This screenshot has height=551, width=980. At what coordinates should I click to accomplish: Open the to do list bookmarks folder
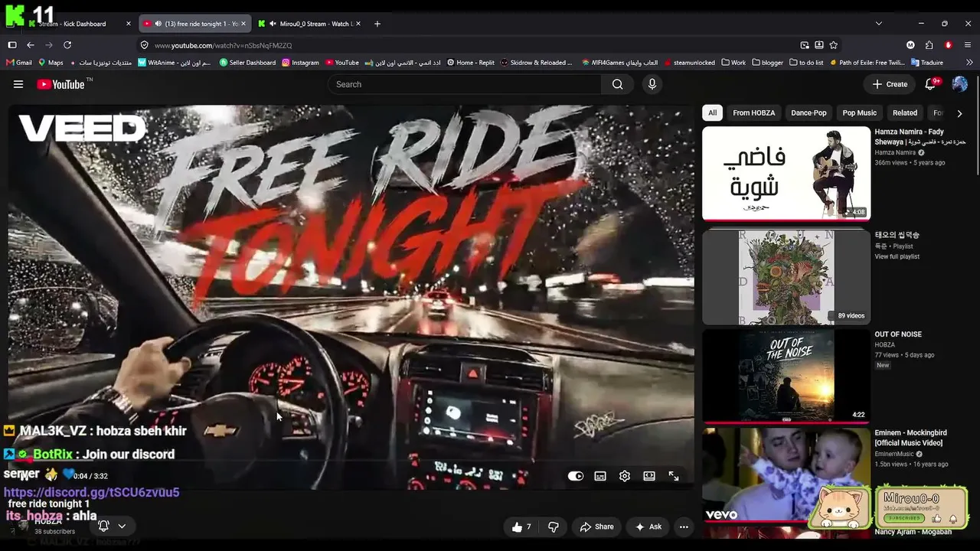coord(806,63)
